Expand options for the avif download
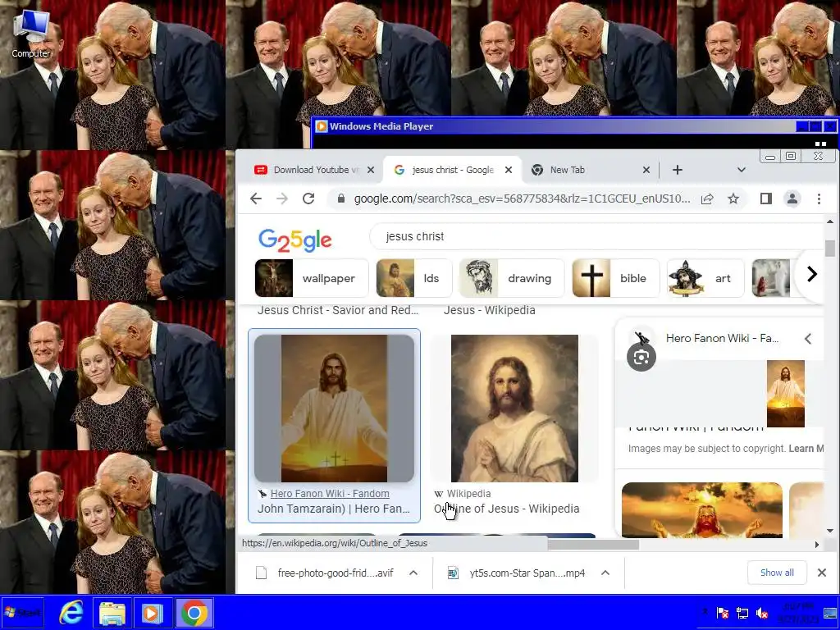Image resolution: width=840 pixels, height=630 pixels. 413,573
